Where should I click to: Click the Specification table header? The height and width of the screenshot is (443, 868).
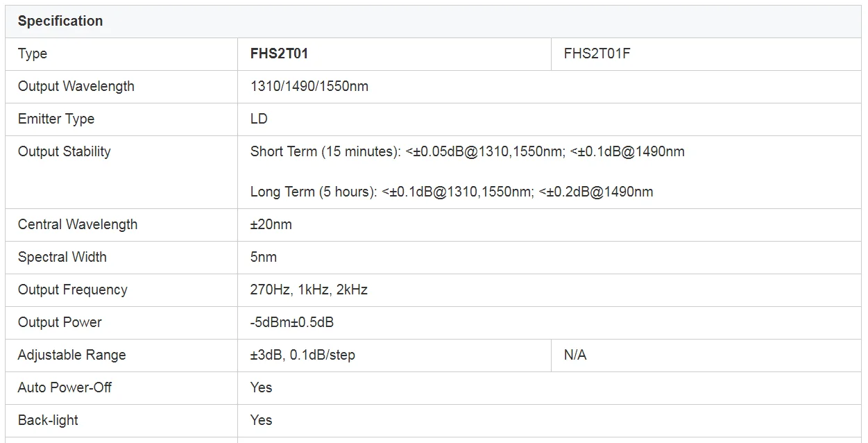click(x=434, y=22)
